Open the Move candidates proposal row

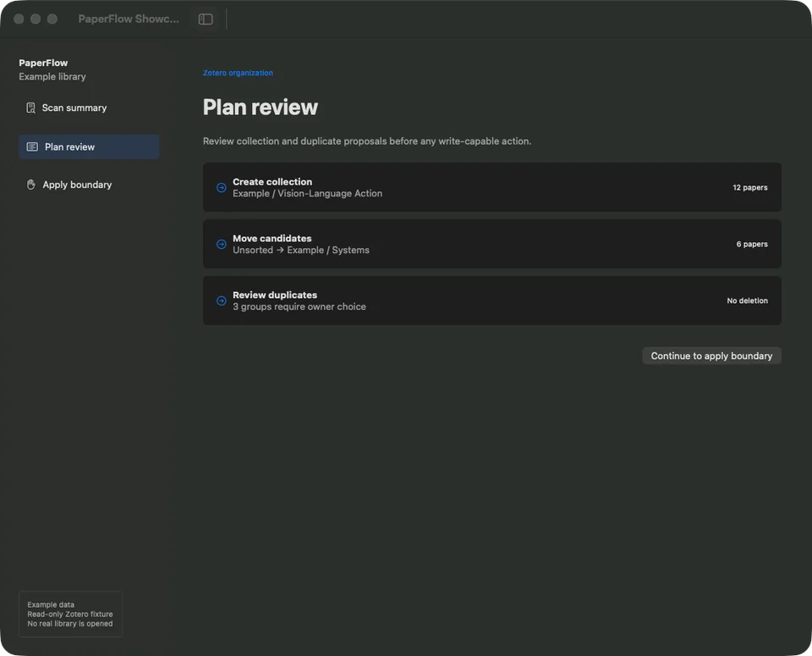[492, 244]
